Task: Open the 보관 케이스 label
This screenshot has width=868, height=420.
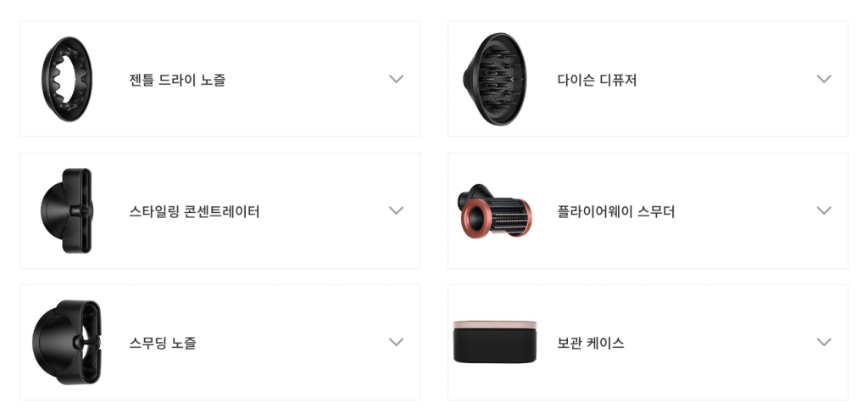Action: point(591,343)
